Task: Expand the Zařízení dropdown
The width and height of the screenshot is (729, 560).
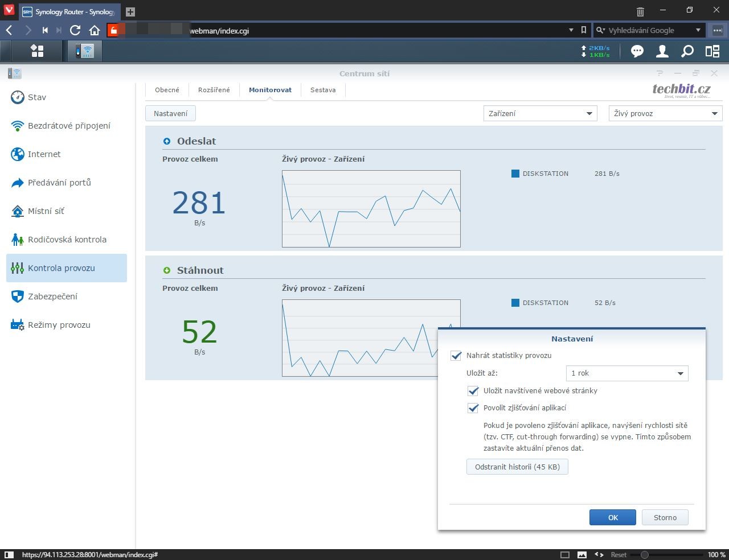Action: [539, 113]
